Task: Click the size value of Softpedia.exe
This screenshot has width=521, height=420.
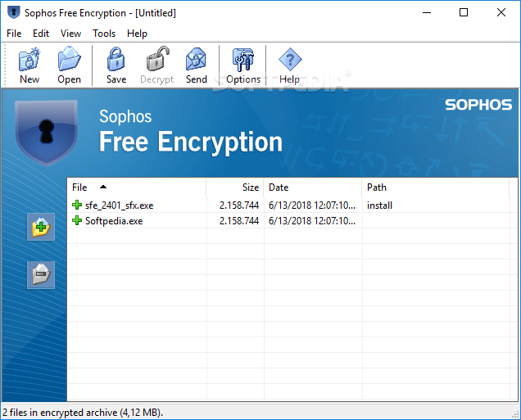Action: coord(239,221)
